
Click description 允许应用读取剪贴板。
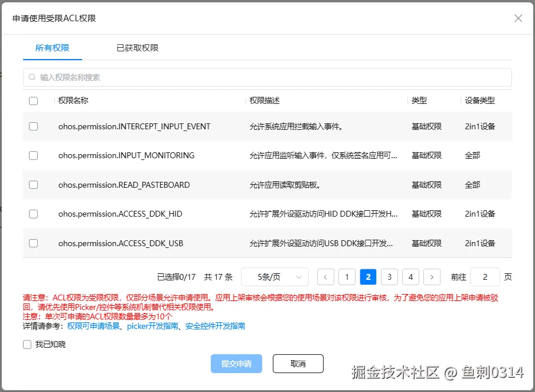pyautogui.click(x=285, y=185)
